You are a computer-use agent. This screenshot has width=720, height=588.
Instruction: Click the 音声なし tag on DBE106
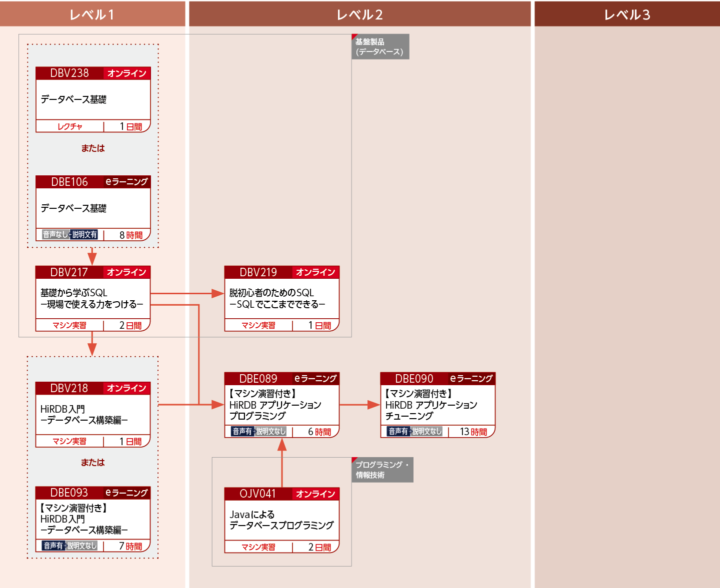pos(55,235)
